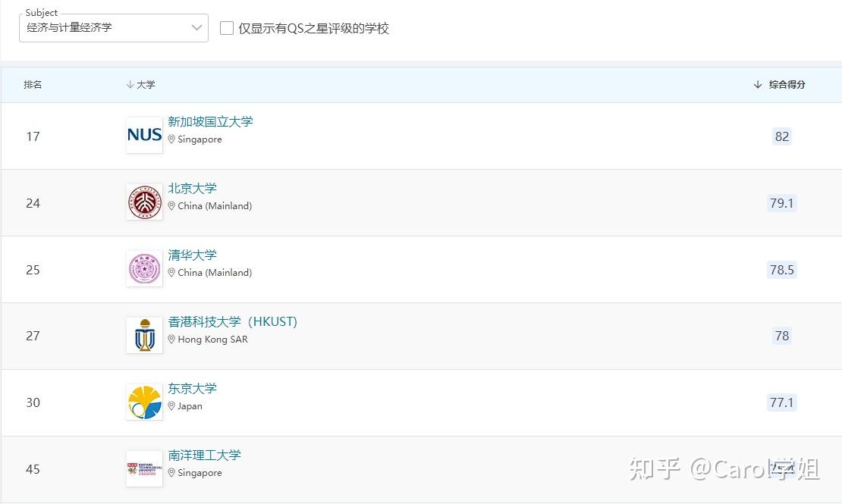Click Singapore text under 新加坡国立大学
The width and height of the screenshot is (842, 504).
(200, 139)
